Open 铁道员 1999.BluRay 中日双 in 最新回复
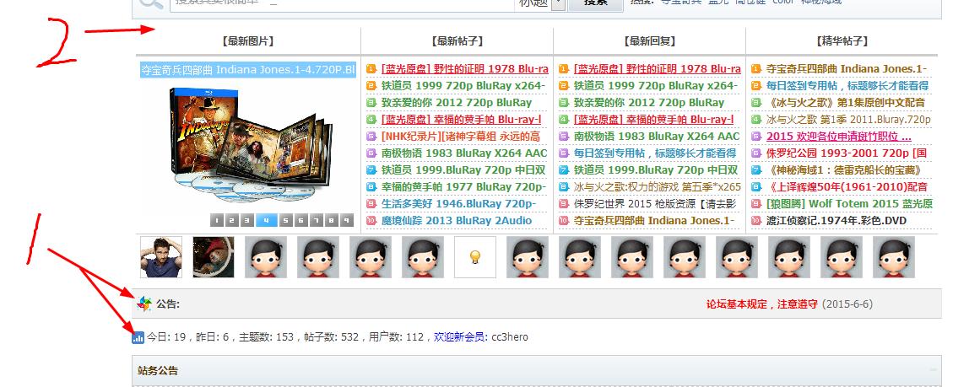The width and height of the screenshot is (980, 387). coord(656,169)
